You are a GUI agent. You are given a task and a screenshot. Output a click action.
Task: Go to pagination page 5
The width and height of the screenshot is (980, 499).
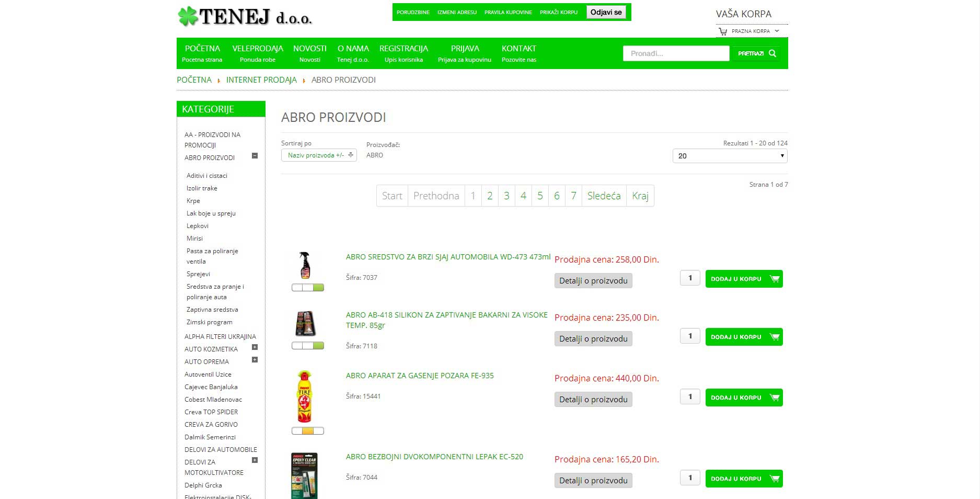[540, 196]
